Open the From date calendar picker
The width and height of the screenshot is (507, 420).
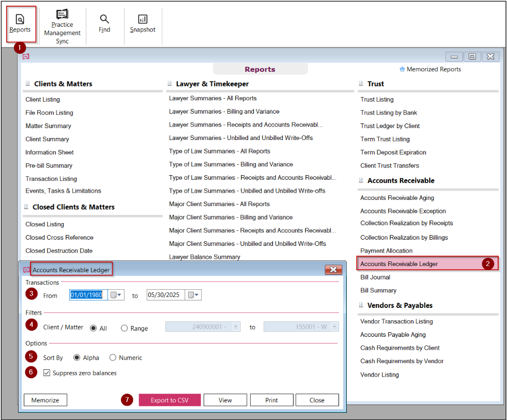point(116,295)
